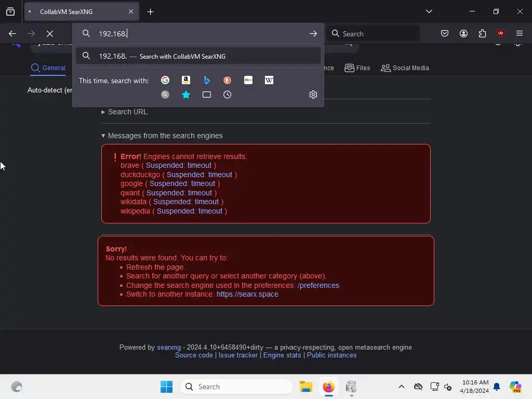Image resolution: width=532 pixels, height=399 pixels.
Task: Search this time with Google
Action: pyautogui.click(x=165, y=80)
